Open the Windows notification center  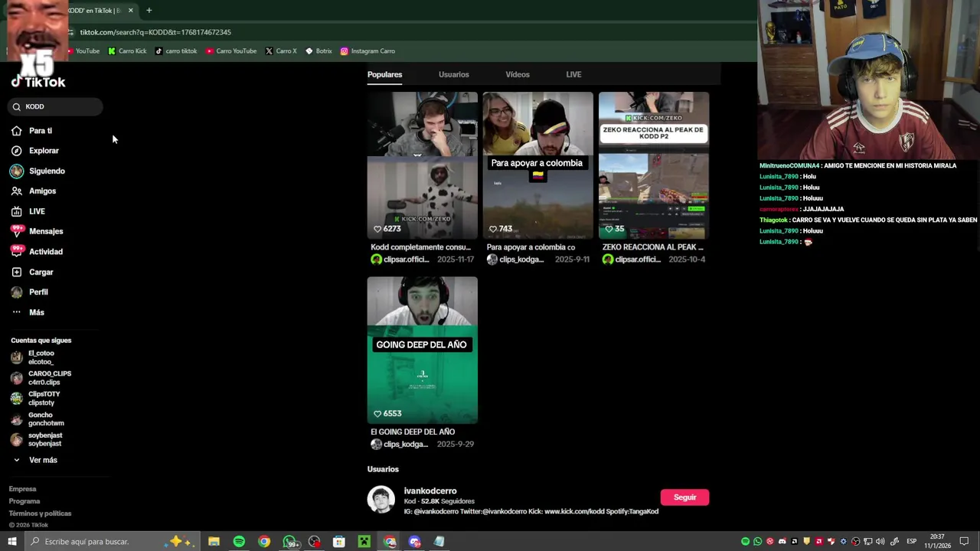click(964, 542)
